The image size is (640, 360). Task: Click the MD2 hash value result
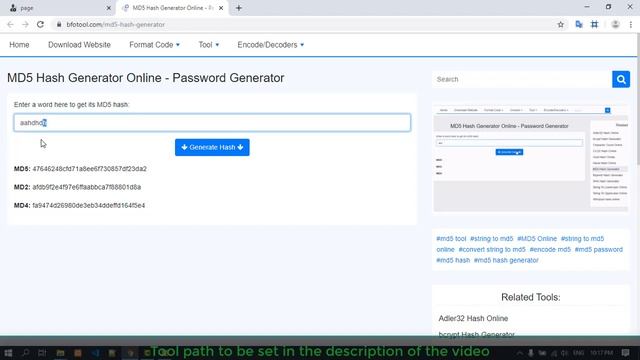point(87,187)
